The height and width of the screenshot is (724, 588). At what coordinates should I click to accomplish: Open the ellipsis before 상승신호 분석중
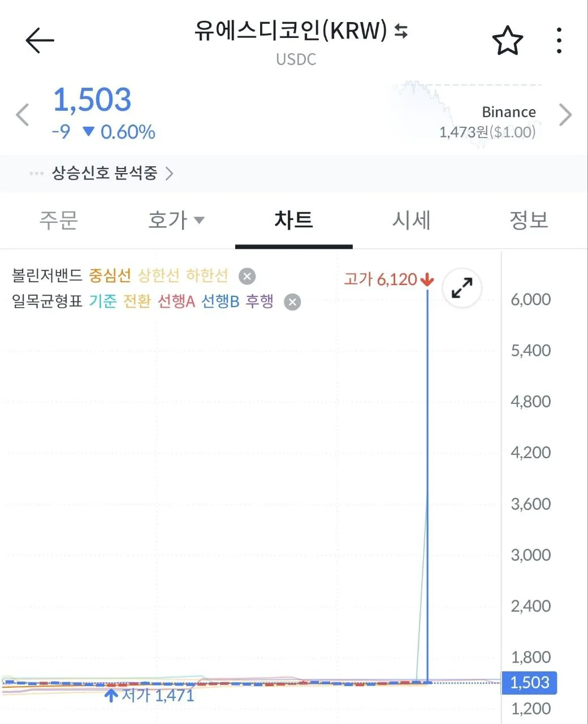coord(36,174)
